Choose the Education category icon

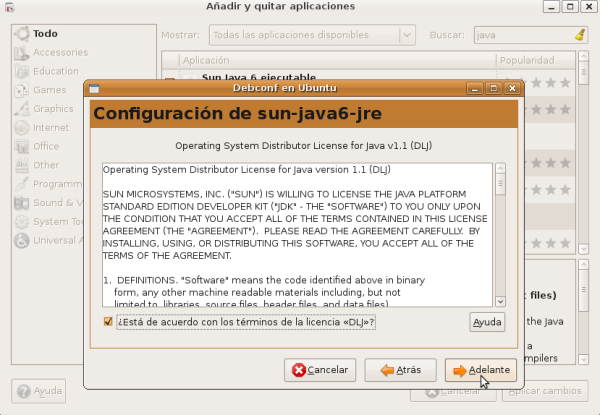pyautogui.click(x=21, y=71)
